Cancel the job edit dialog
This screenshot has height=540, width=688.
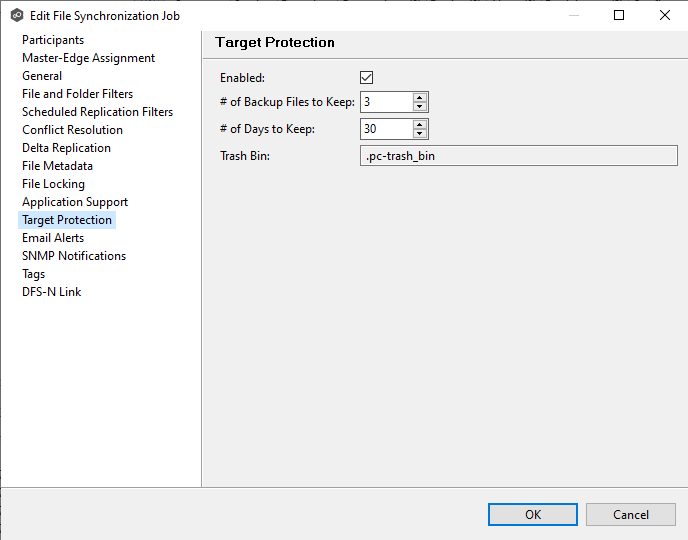click(630, 514)
